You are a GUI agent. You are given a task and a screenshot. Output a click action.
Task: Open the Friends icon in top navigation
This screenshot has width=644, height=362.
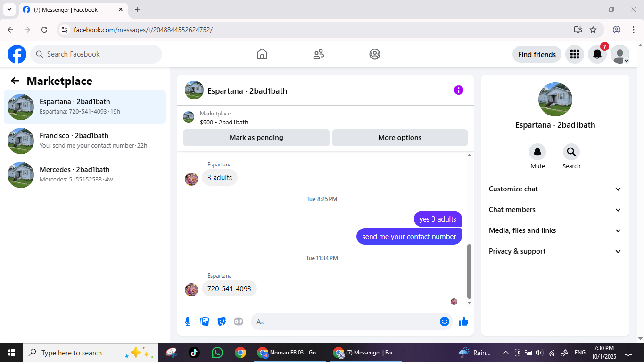click(319, 54)
